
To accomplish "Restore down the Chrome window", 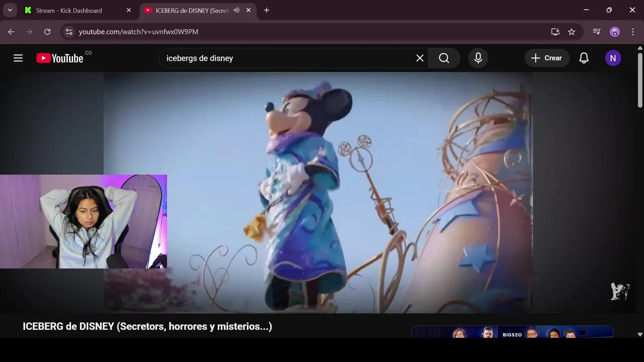I will [609, 10].
